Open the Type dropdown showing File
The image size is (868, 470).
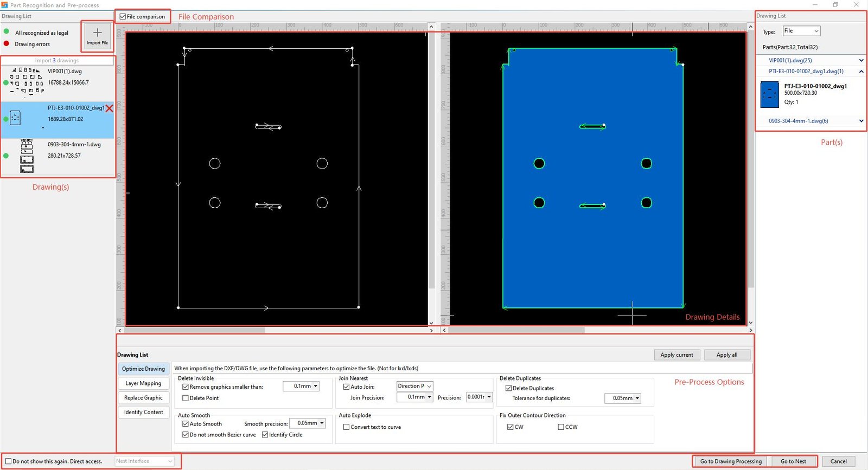coord(801,31)
